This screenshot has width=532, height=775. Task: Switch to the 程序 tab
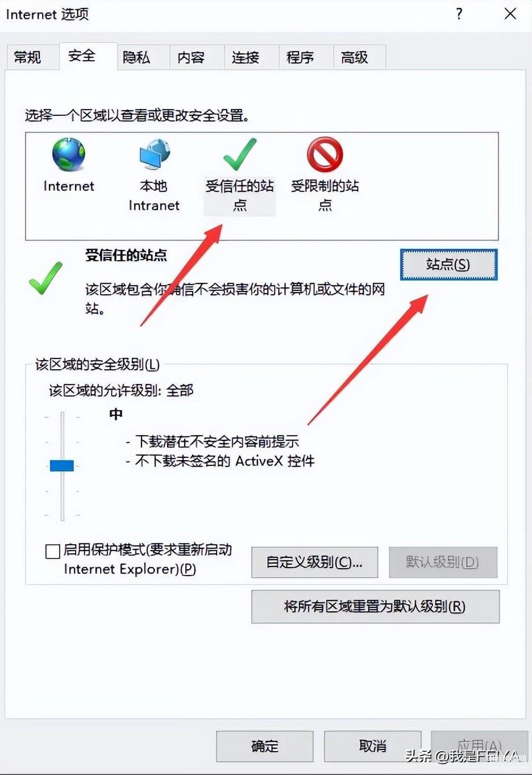tap(300, 57)
